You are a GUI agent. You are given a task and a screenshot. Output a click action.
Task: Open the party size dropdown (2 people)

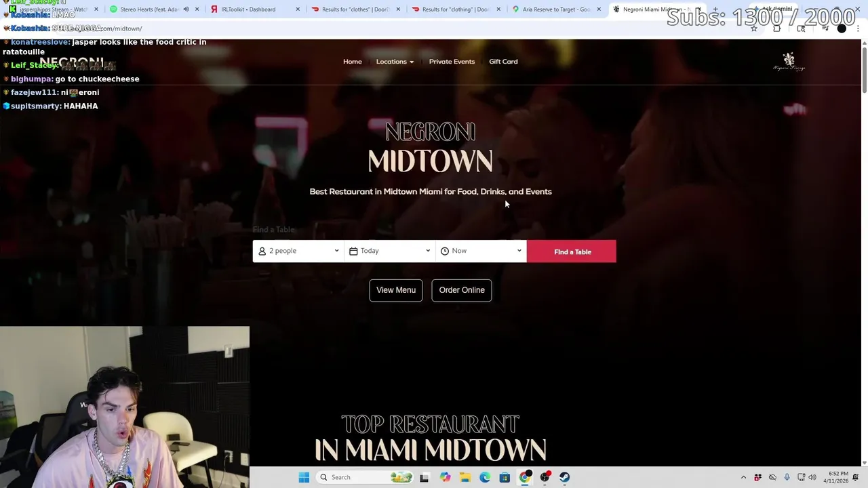pos(298,251)
